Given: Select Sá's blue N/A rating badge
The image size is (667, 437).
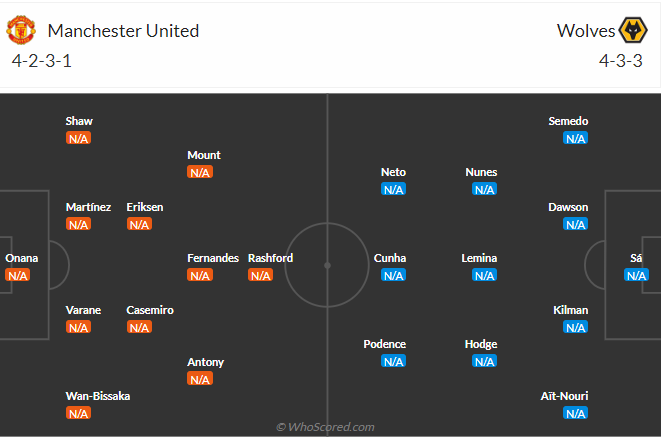Looking at the screenshot, I should [x=636, y=275].
